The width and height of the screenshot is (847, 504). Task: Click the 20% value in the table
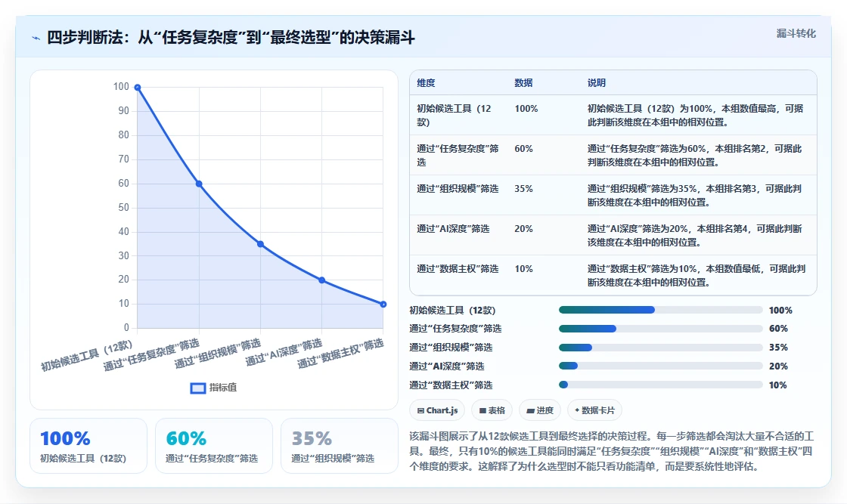click(x=523, y=229)
